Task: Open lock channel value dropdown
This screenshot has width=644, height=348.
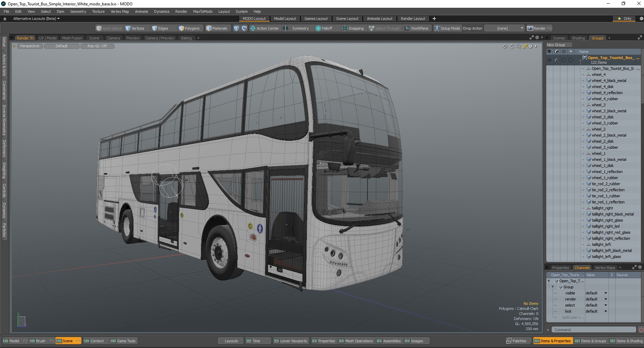Action: click(x=596, y=311)
